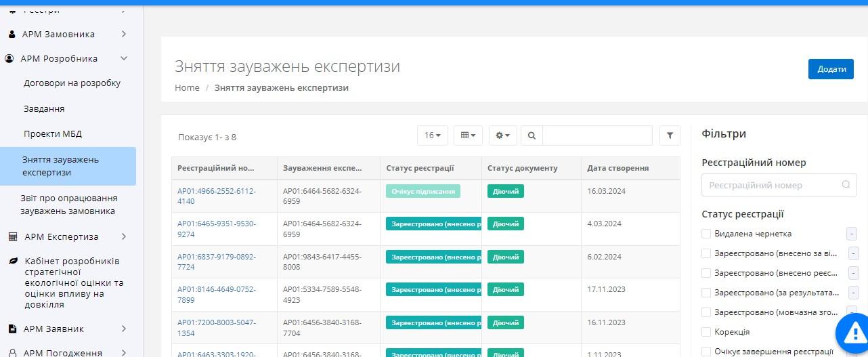Click the АРМ Замовника person icon
The image size is (868, 357).
tap(12, 35)
